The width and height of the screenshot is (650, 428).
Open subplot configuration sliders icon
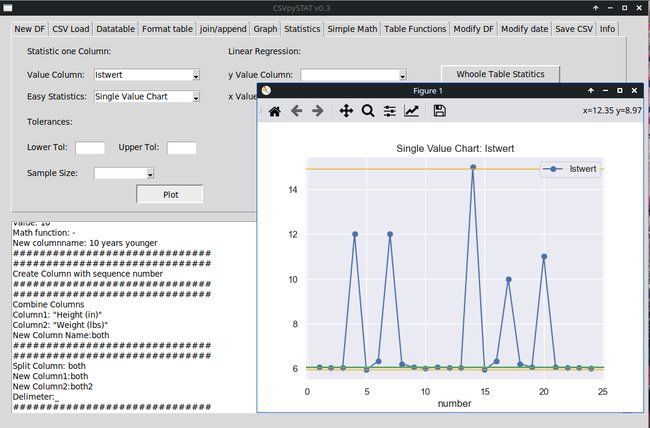coord(389,111)
